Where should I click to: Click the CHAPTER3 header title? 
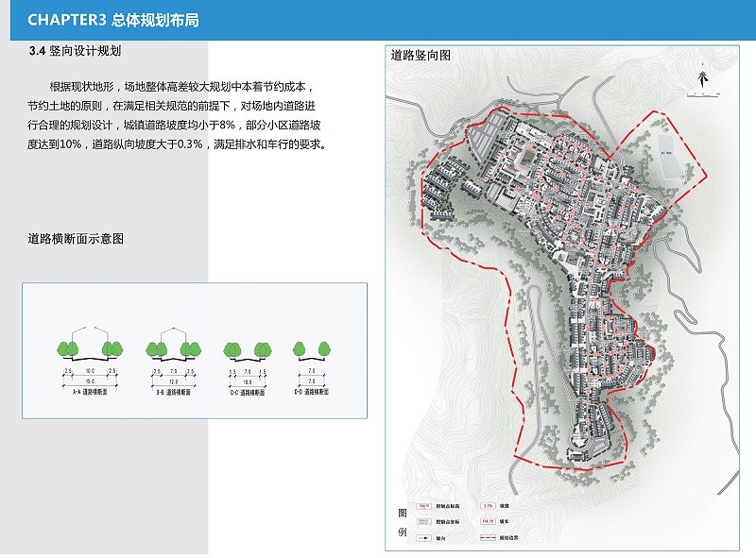112,20
